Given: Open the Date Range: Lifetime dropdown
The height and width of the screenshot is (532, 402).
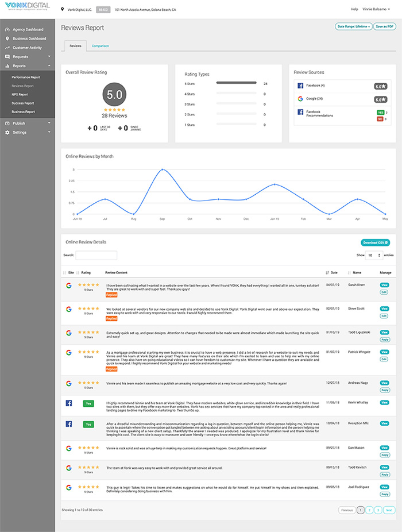Looking at the screenshot, I should pyautogui.click(x=354, y=26).
